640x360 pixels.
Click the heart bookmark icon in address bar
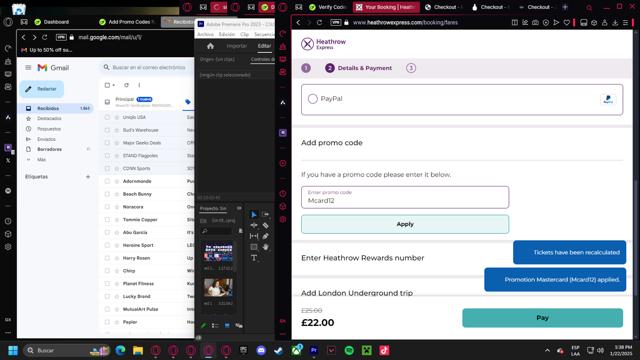pos(567,22)
